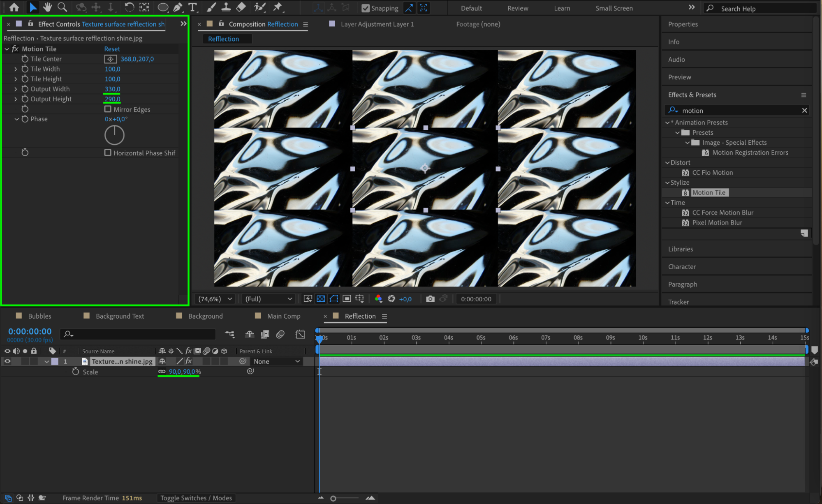Open the resolution (Full) dropdown
The width and height of the screenshot is (822, 504).
pyautogui.click(x=268, y=299)
